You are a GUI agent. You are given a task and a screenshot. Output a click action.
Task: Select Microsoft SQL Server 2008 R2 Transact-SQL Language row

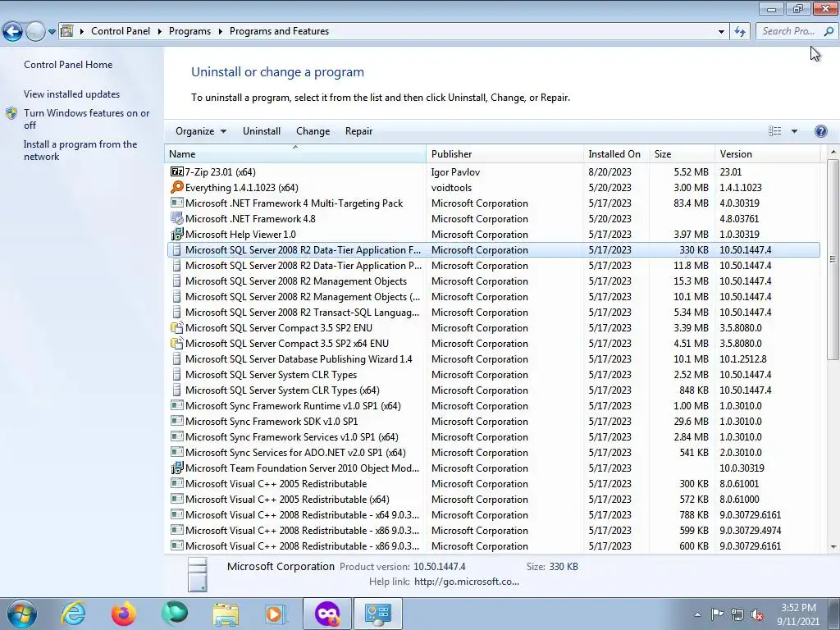(x=493, y=313)
